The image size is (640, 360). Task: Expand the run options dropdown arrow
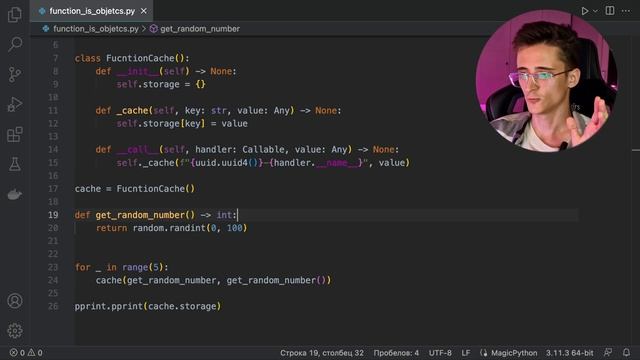[x=595, y=11]
